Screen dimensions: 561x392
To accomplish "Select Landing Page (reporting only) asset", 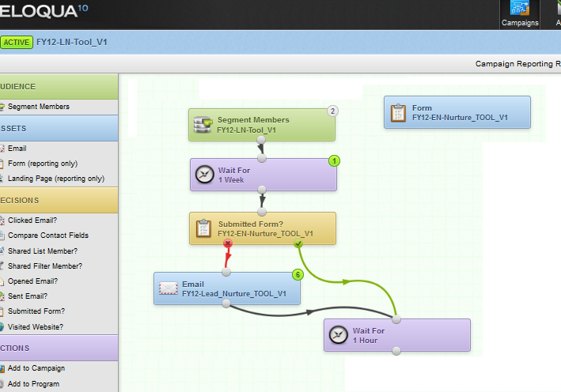I will (56, 179).
